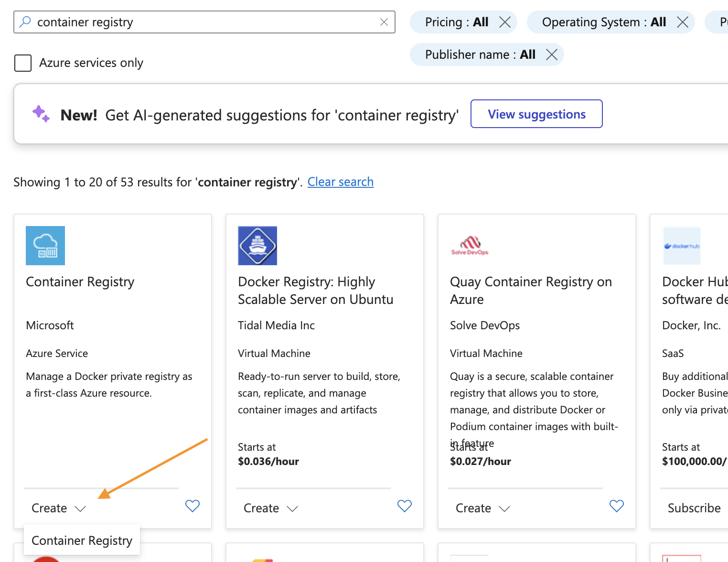Favorite the Quay Container Registry card
Image resolution: width=728 pixels, height=562 pixels.
click(617, 506)
